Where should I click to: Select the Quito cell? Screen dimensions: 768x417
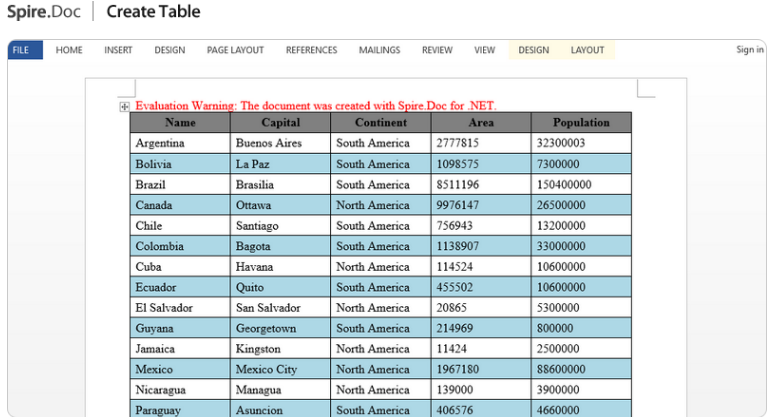(281, 287)
